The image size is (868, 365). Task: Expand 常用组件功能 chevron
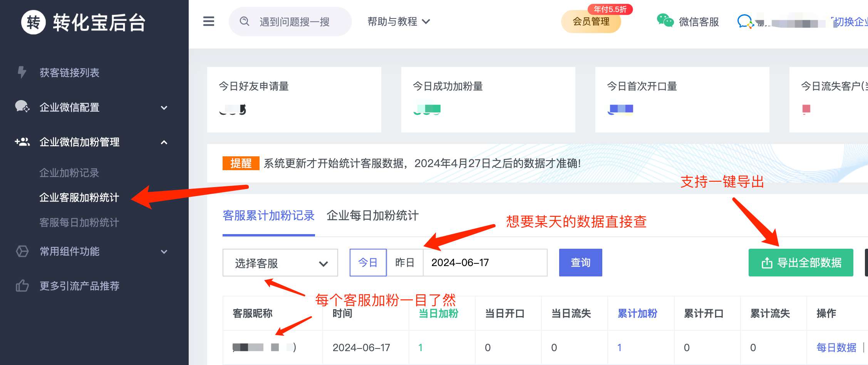[x=164, y=252]
